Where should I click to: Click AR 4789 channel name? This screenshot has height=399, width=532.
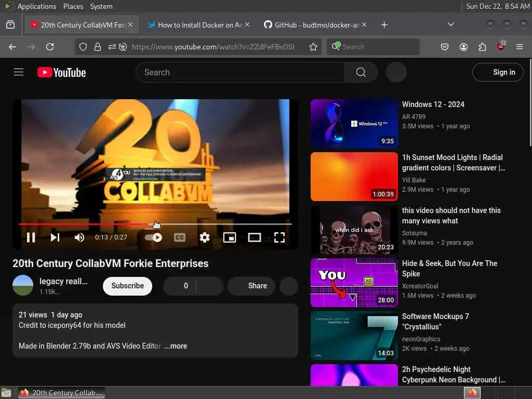pyautogui.click(x=414, y=117)
